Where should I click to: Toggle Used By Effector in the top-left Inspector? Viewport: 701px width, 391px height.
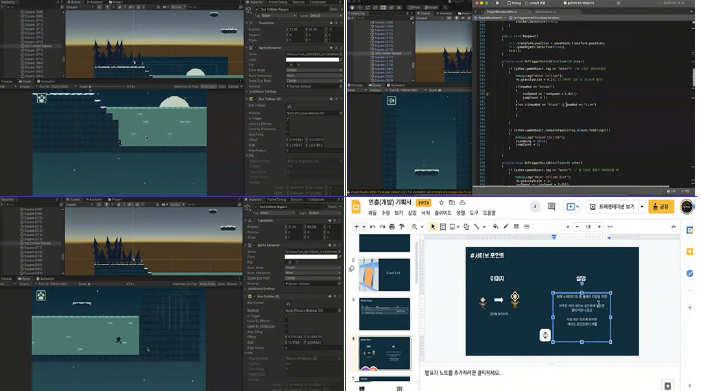pos(287,124)
